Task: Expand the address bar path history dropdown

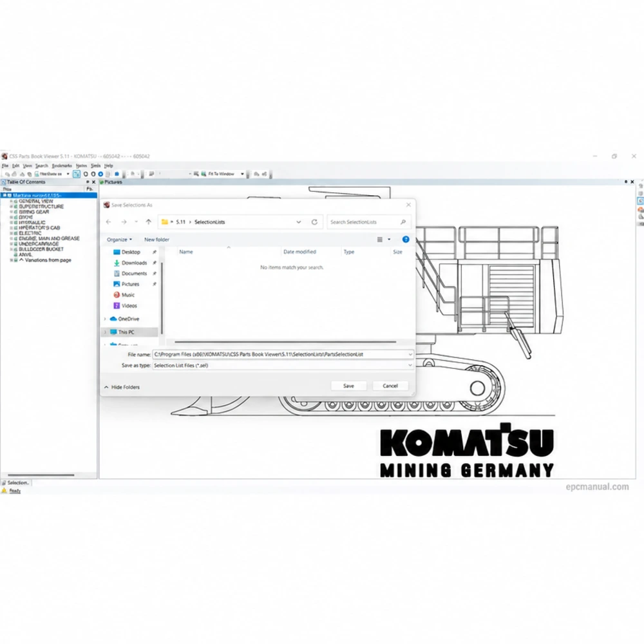Action: click(x=299, y=222)
